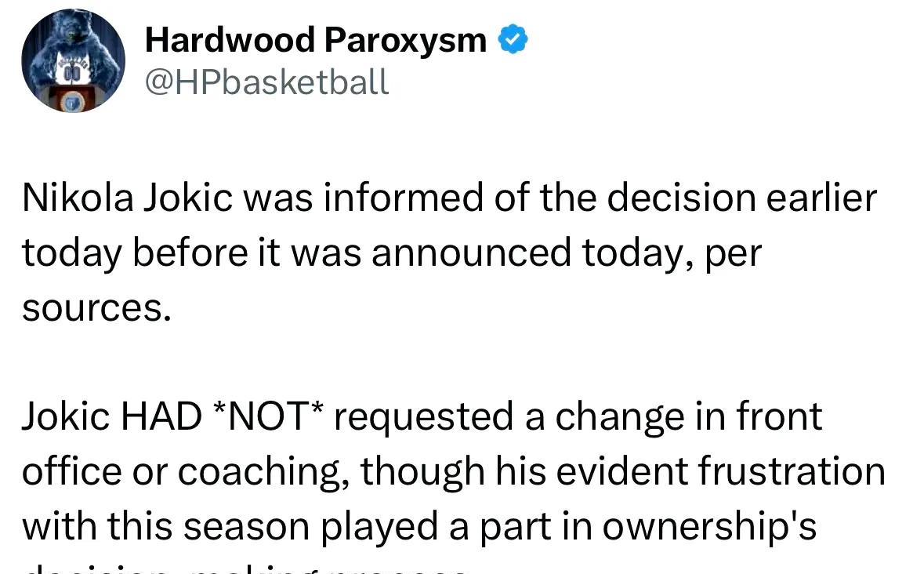Click the line "today before it was announced"
This screenshot has height=574, width=924.
click(x=297, y=252)
